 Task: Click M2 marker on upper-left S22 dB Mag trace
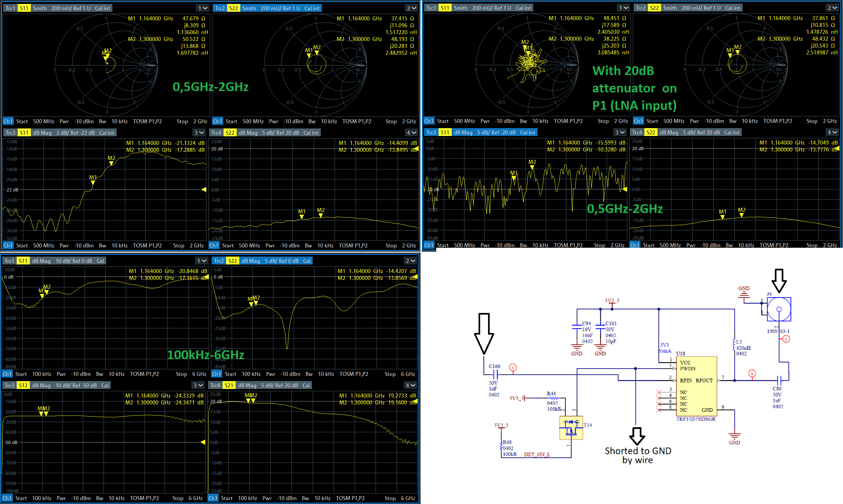(x=321, y=215)
